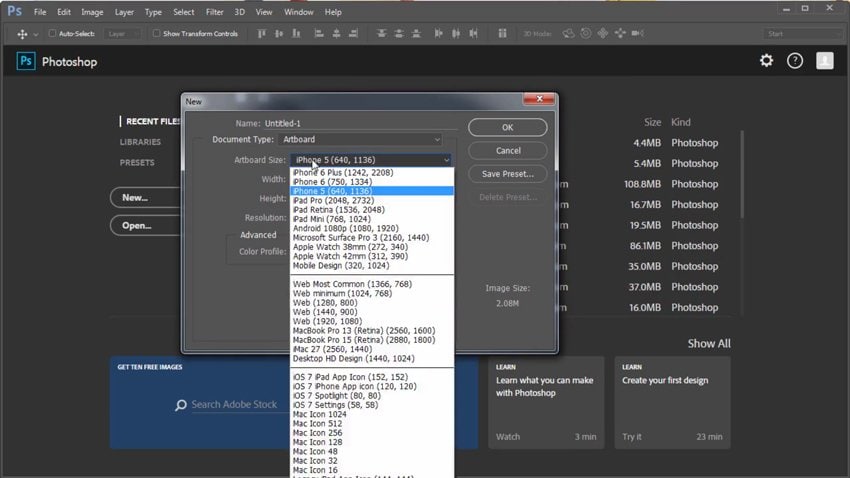
Task: Switch to PRESETS tab
Action: click(137, 163)
